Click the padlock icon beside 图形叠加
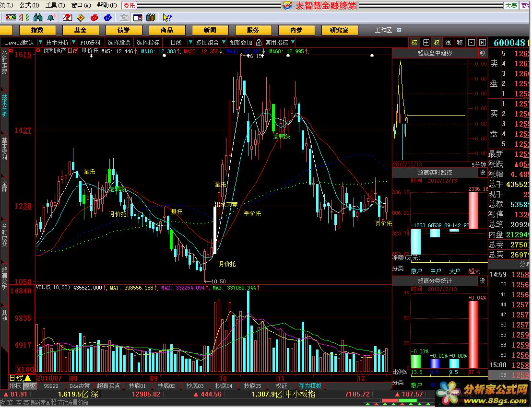Image resolution: width=532 pixels, height=408 pixels. pos(259,42)
